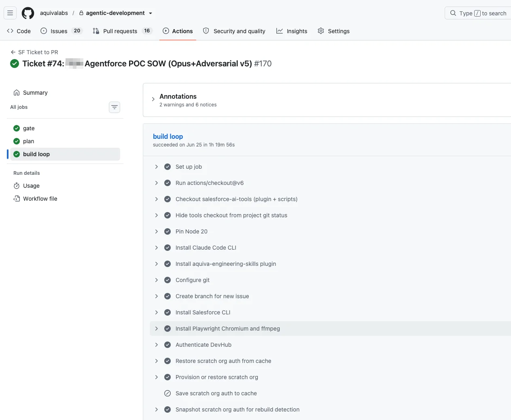Click the stopwatch icon beside Usage
Image resolution: width=511 pixels, height=420 pixels.
pyautogui.click(x=17, y=186)
